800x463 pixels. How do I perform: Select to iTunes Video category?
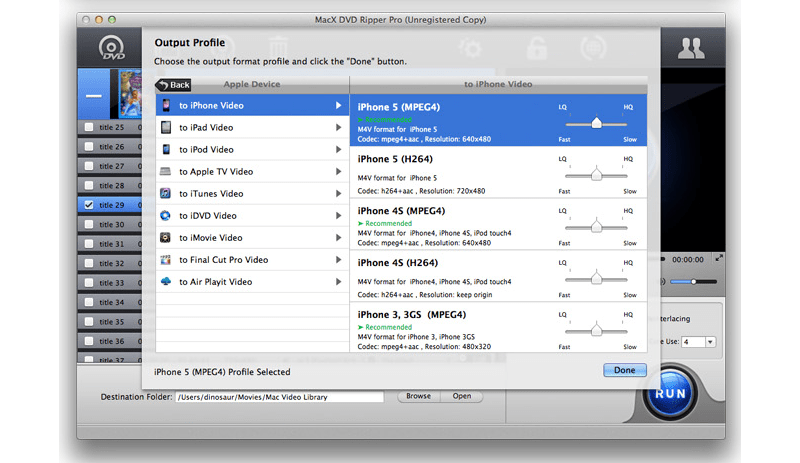coord(253,193)
